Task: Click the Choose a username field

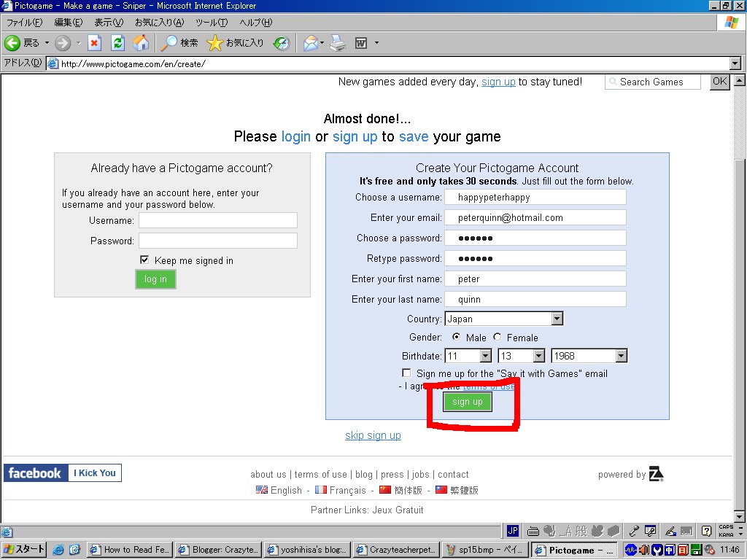Action: 535,197
